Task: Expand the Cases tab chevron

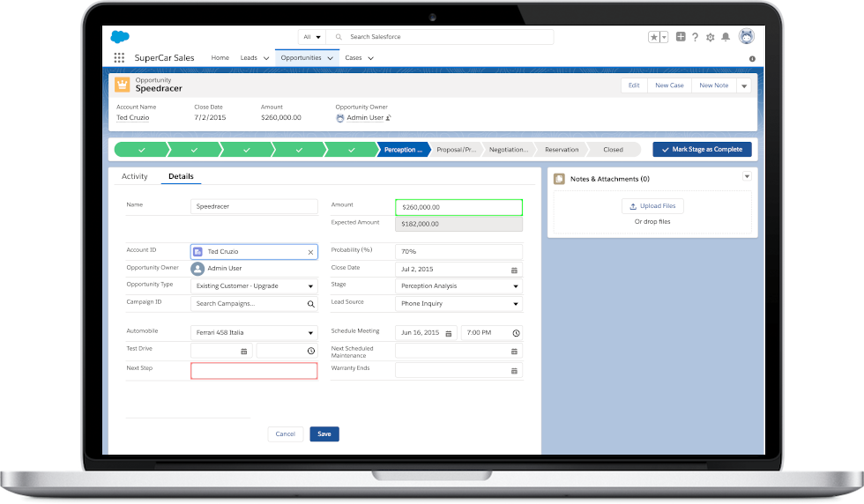Action: point(371,58)
